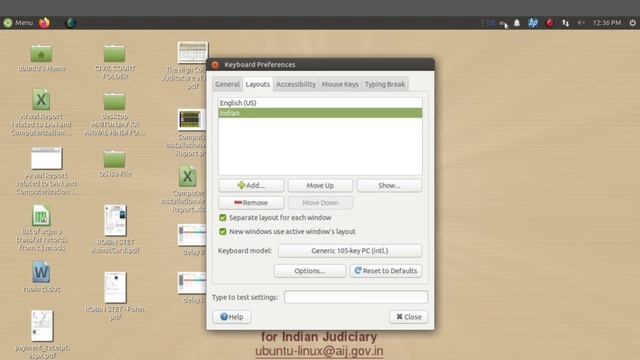
Task: Open Help in Keyboard Preferences
Action: (232, 317)
